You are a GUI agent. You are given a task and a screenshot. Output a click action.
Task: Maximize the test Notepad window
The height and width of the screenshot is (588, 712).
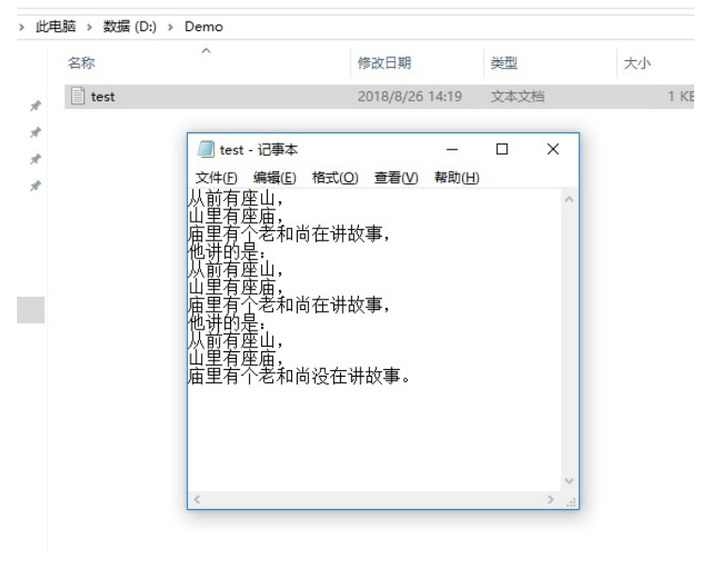point(502,149)
